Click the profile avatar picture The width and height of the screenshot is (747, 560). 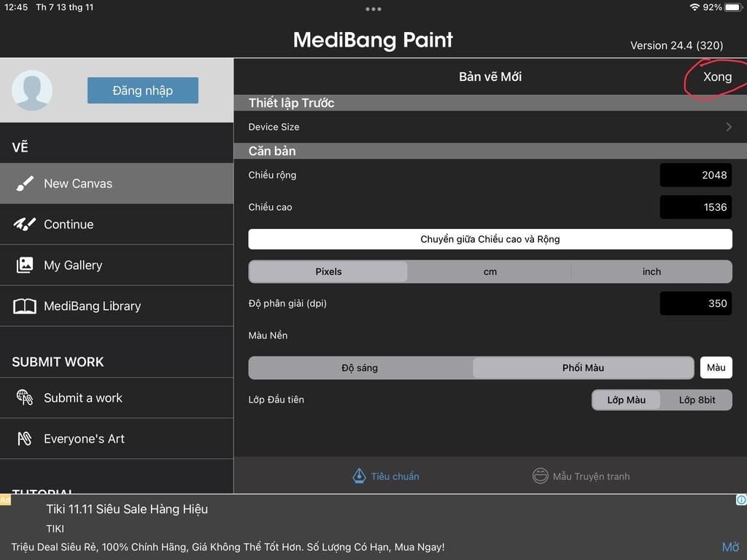tap(32, 90)
